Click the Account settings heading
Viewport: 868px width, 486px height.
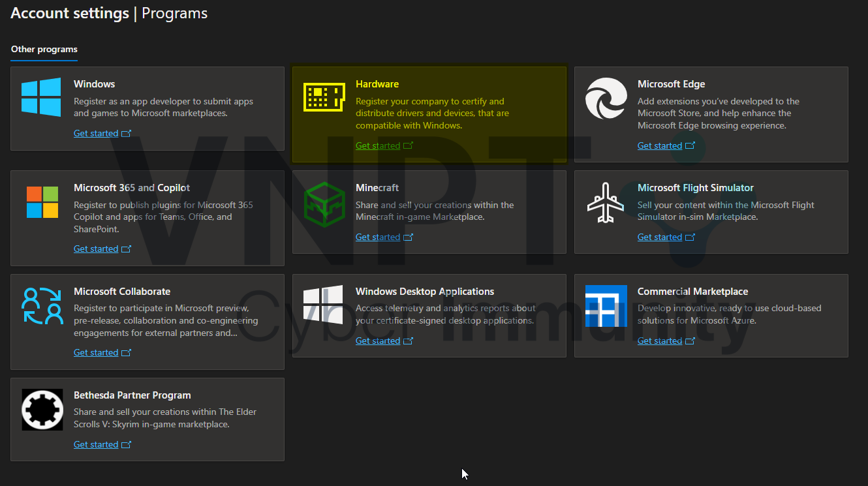[70, 13]
